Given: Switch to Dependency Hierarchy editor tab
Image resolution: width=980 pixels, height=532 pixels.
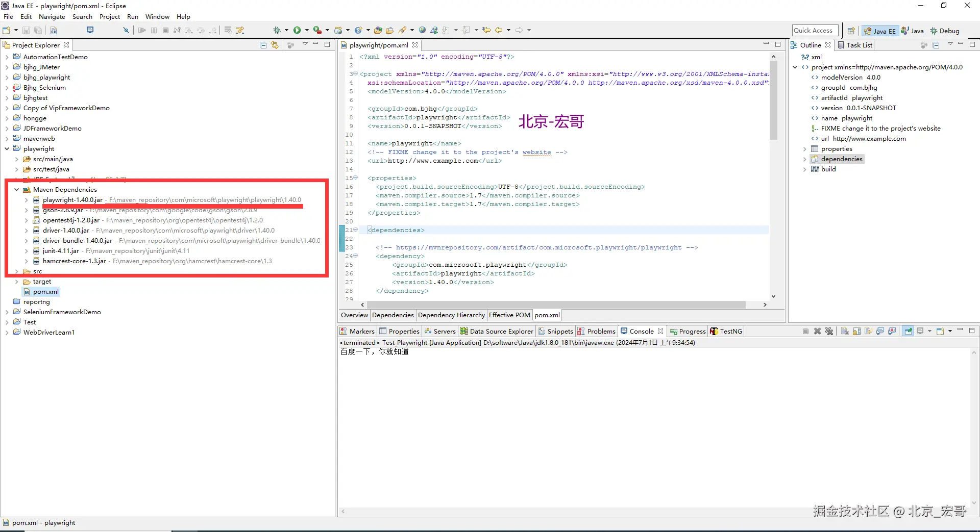Looking at the screenshot, I should [451, 315].
